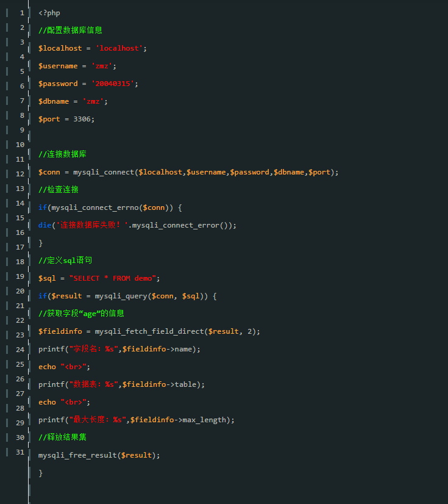
Task: Select line number 12 in the gutter
Action: [x=20, y=174]
